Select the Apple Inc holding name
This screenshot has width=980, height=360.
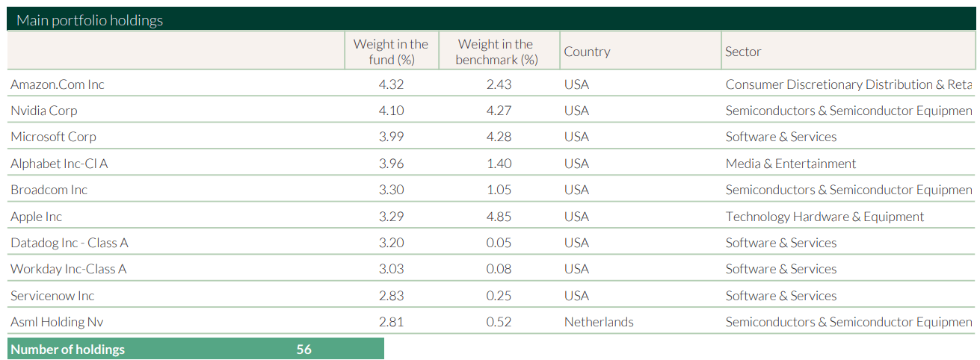pos(37,217)
